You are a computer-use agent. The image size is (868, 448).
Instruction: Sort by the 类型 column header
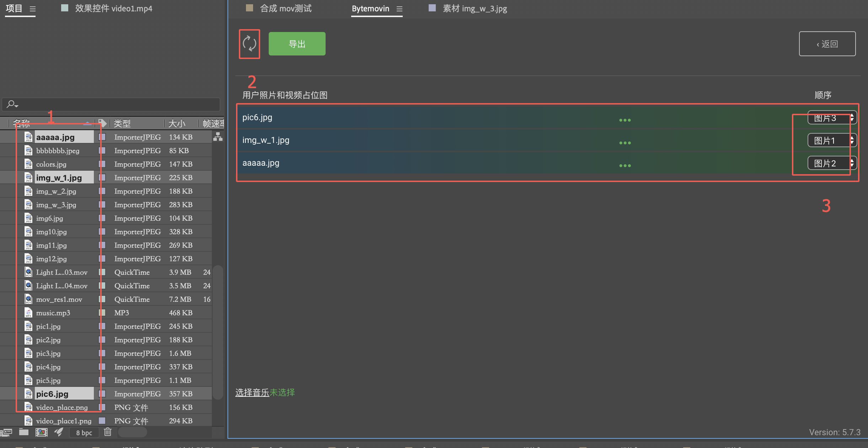pyautogui.click(x=122, y=123)
